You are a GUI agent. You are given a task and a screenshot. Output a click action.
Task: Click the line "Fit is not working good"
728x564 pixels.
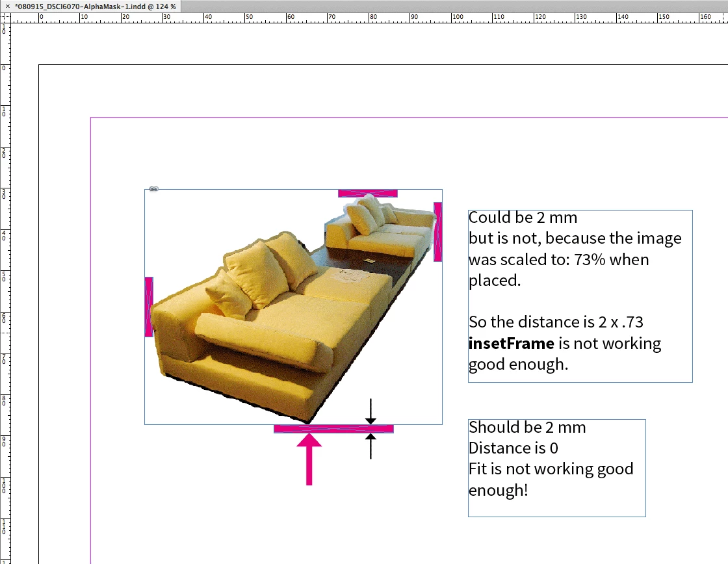(551, 469)
